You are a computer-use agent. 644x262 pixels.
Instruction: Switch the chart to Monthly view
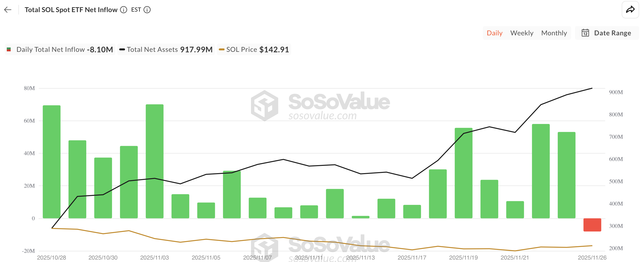554,33
